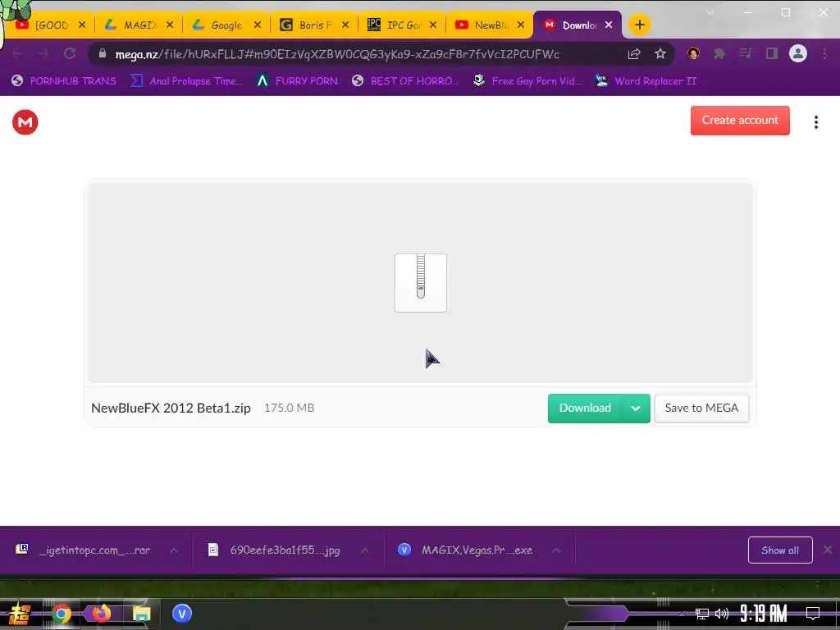
Task: View site info lock icon
Action: (103, 53)
